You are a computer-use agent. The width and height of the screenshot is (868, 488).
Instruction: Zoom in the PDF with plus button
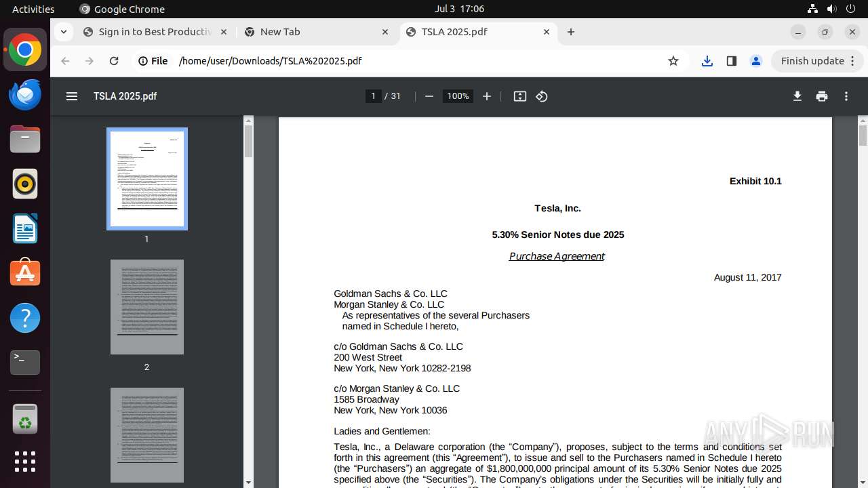pos(486,96)
